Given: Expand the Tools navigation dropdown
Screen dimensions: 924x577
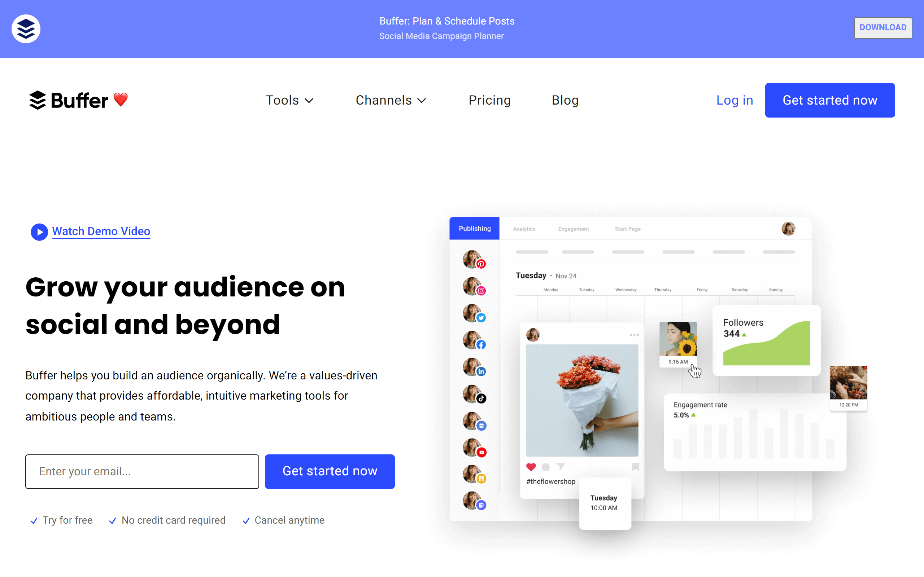Looking at the screenshot, I should point(289,100).
